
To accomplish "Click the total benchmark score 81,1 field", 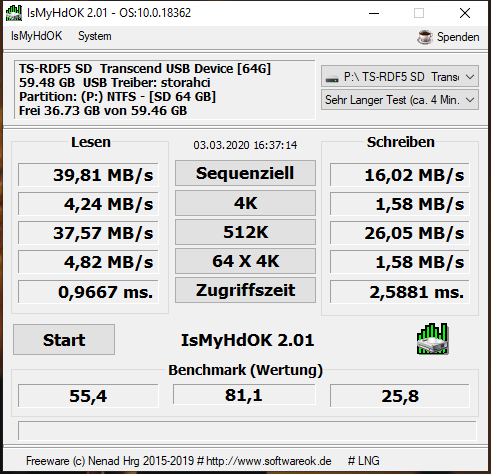I will pyautogui.click(x=244, y=395).
